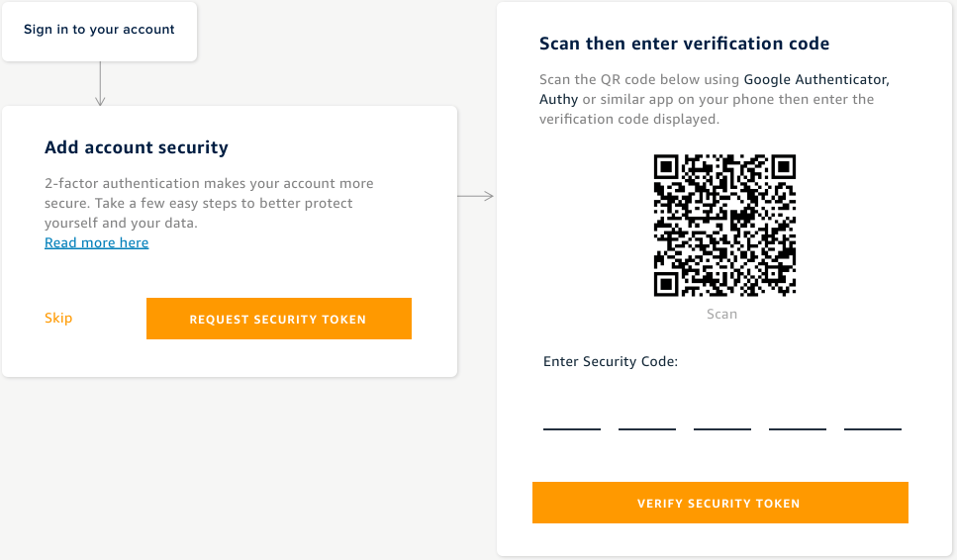Click the QR code image
The height and width of the screenshot is (560, 957).
(x=724, y=226)
